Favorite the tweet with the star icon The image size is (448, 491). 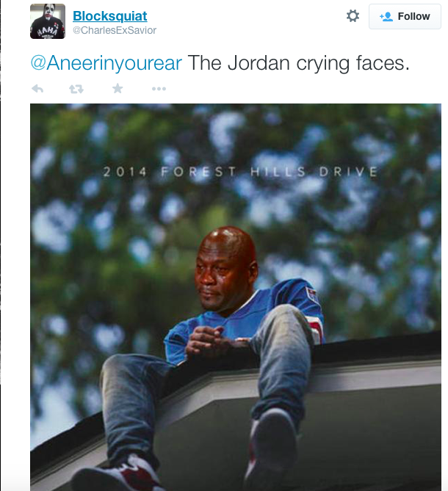pyautogui.click(x=118, y=89)
